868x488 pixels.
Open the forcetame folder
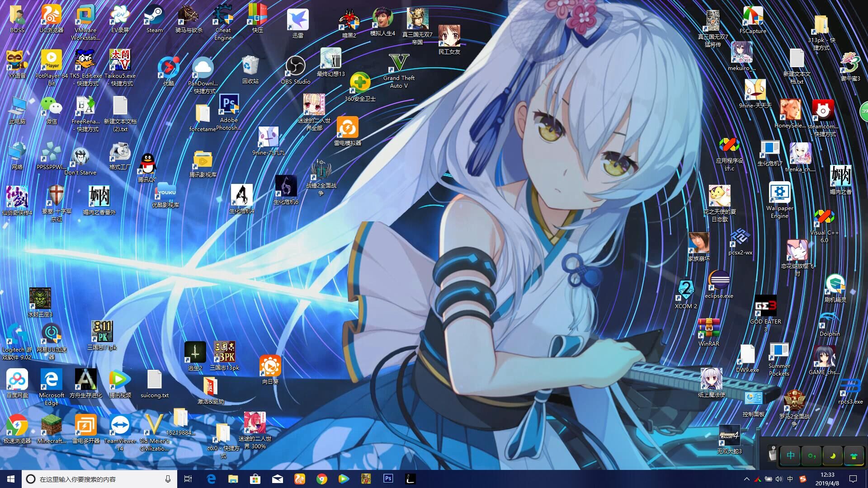[203, 118]
